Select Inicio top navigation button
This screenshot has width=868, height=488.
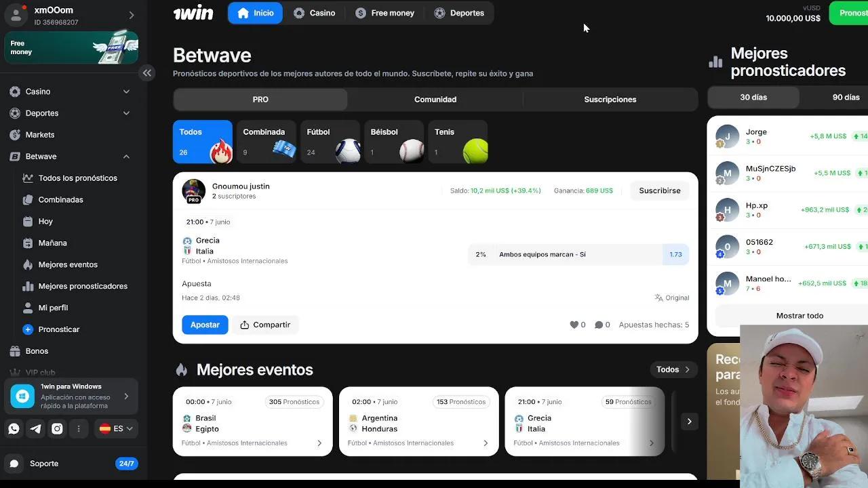click(255, 13)
